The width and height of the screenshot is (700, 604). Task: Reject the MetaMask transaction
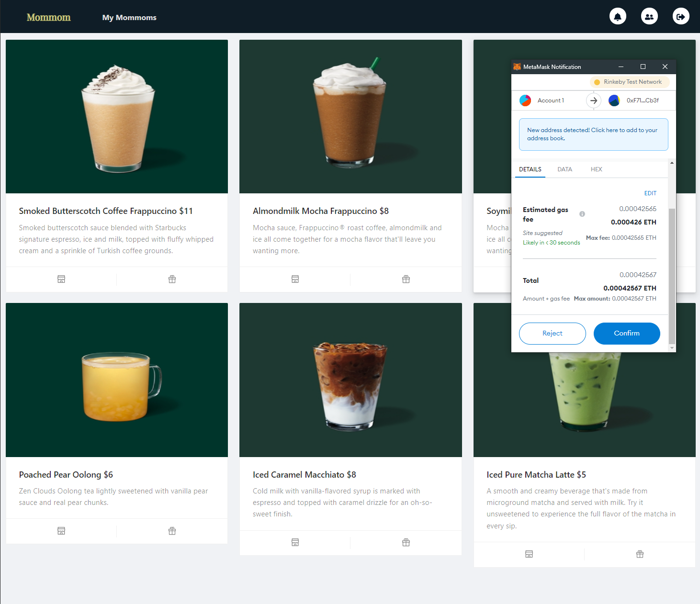point(553,334)
